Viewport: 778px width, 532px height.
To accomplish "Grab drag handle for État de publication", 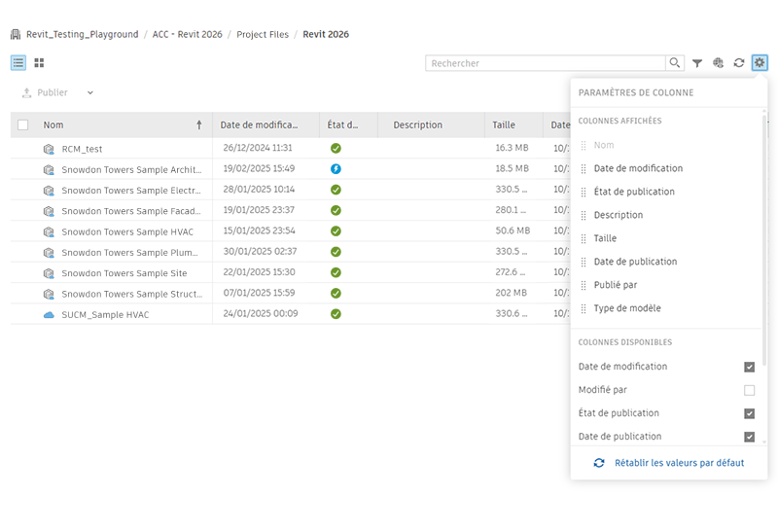I will pos(583,192).
